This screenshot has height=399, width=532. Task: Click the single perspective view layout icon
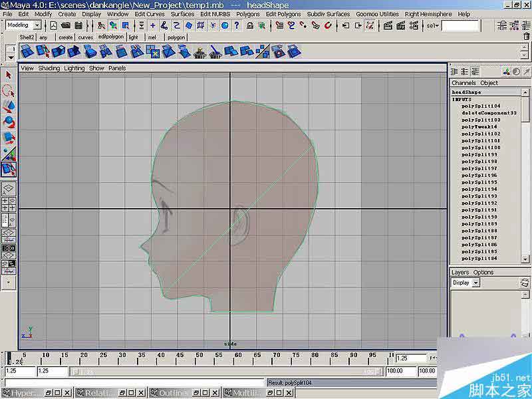pos(9,188)
